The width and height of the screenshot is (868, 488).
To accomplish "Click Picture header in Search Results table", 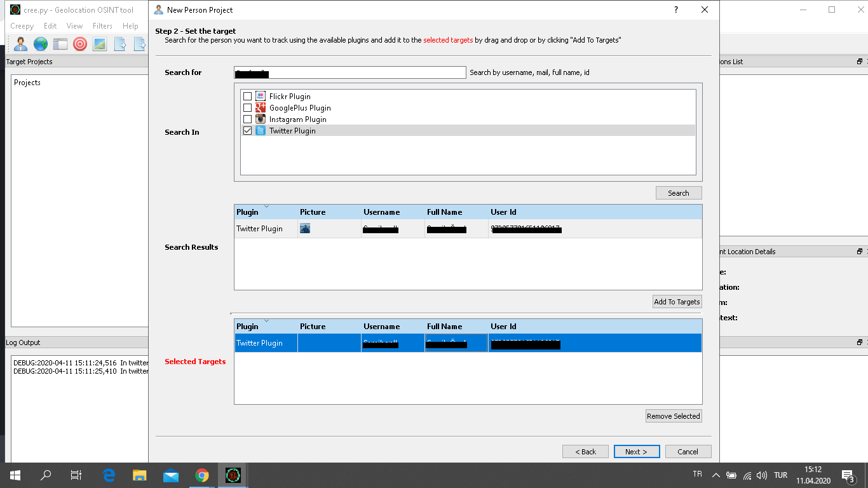I will (x=329, y=212).
